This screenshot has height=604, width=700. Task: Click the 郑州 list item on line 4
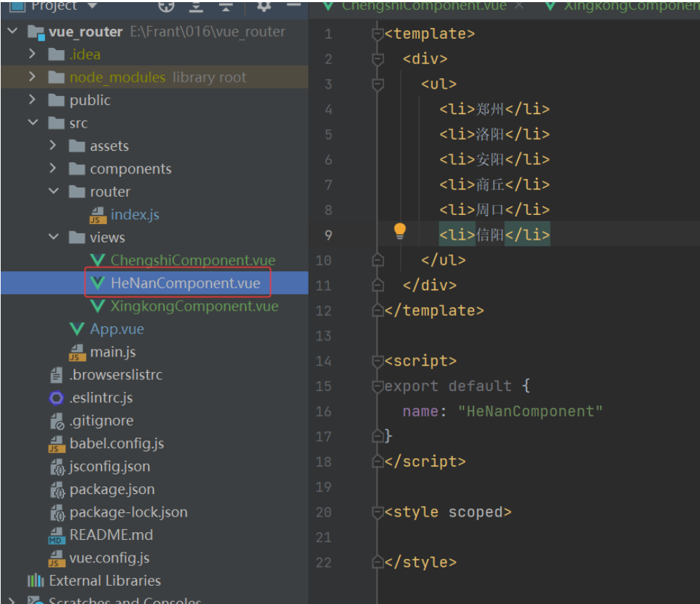[x=494, y=109]
